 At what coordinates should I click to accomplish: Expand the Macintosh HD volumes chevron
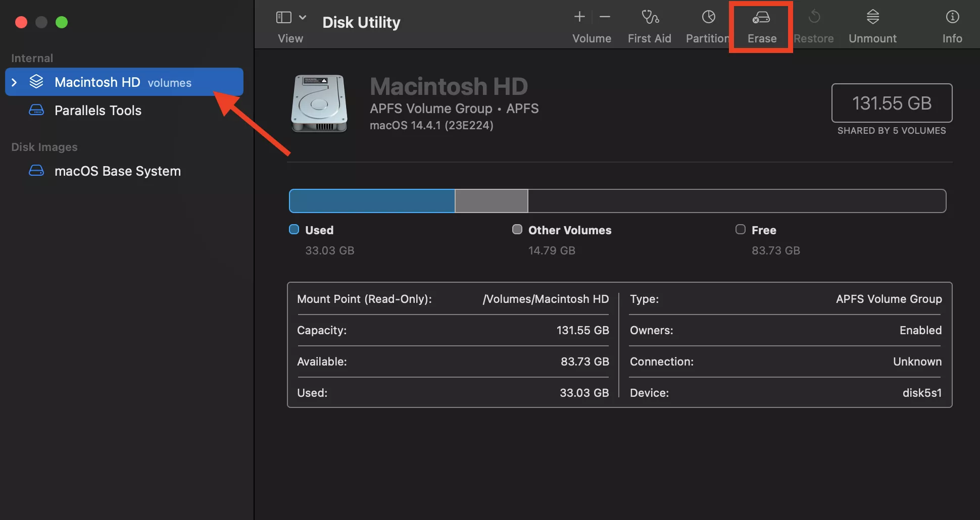(x=15, y=82)
